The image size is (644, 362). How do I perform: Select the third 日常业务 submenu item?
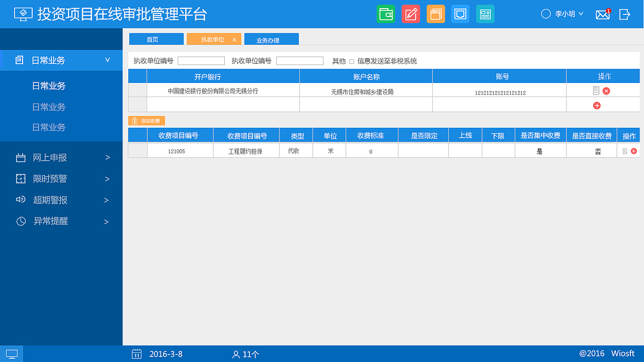pyautogui.click(x=49, y=128)
